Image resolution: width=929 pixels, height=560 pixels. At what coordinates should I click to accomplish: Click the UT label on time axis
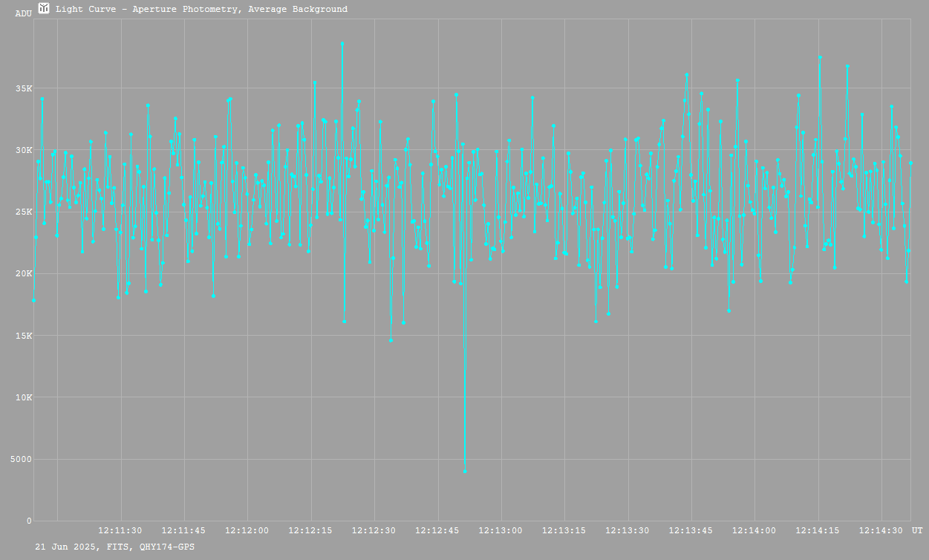(917, 531)
